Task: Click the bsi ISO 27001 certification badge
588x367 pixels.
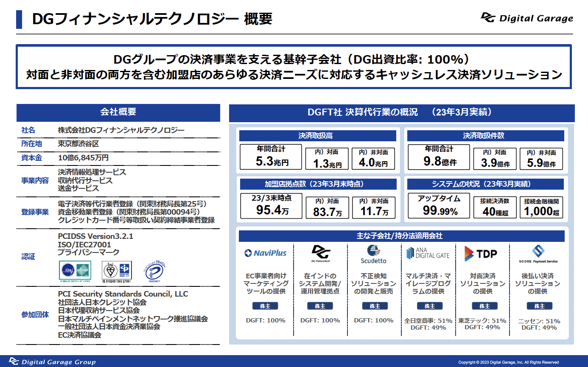Action: 117,272
